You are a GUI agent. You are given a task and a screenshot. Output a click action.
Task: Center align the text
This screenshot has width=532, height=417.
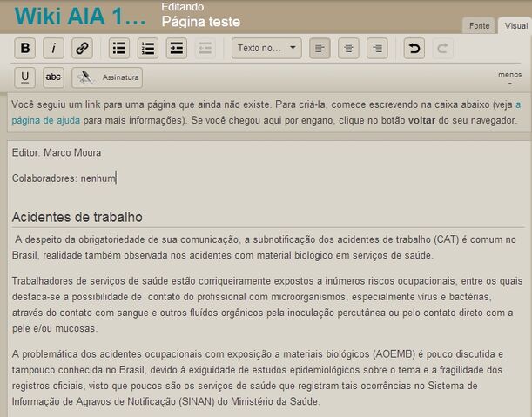[x=348, y=48]
